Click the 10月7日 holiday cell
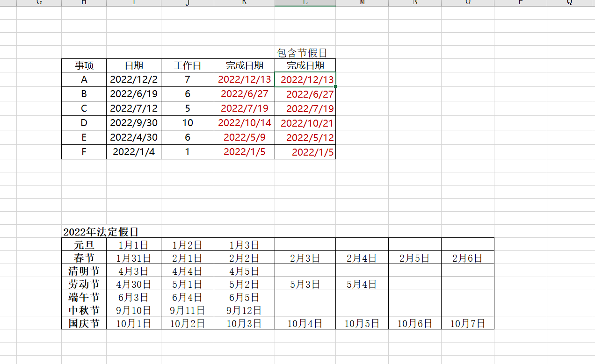Viewport: 595px width, 364px height. pos(468,323)
